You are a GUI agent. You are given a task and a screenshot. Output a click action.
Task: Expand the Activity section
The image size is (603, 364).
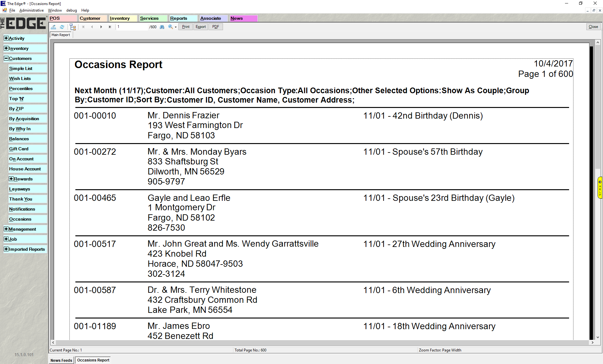(6, 38)
